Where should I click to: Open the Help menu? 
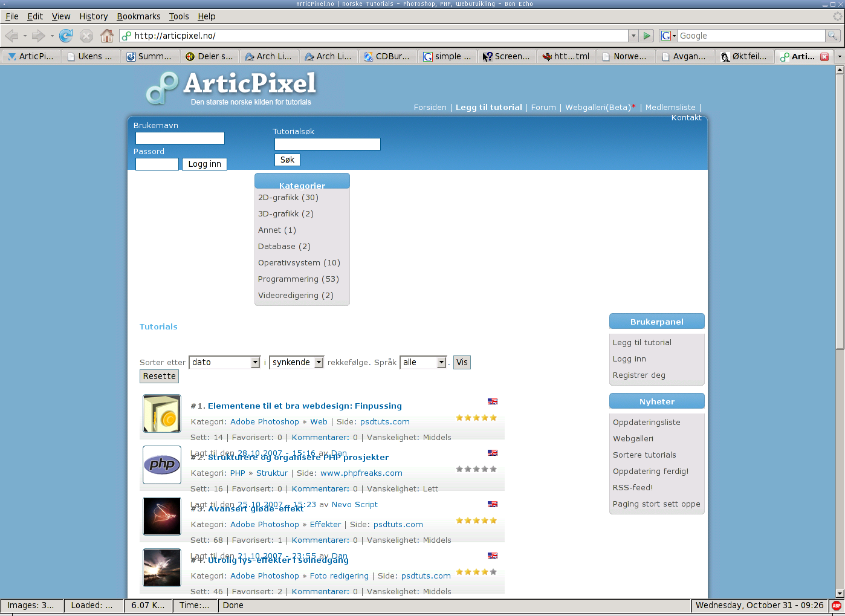(x=207, y=16)
